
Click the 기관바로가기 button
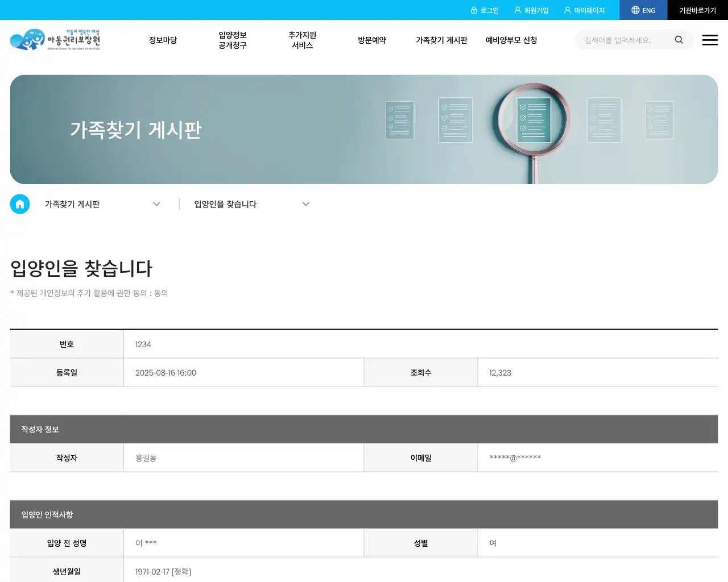pyautogui.click(x=697, y=10)
